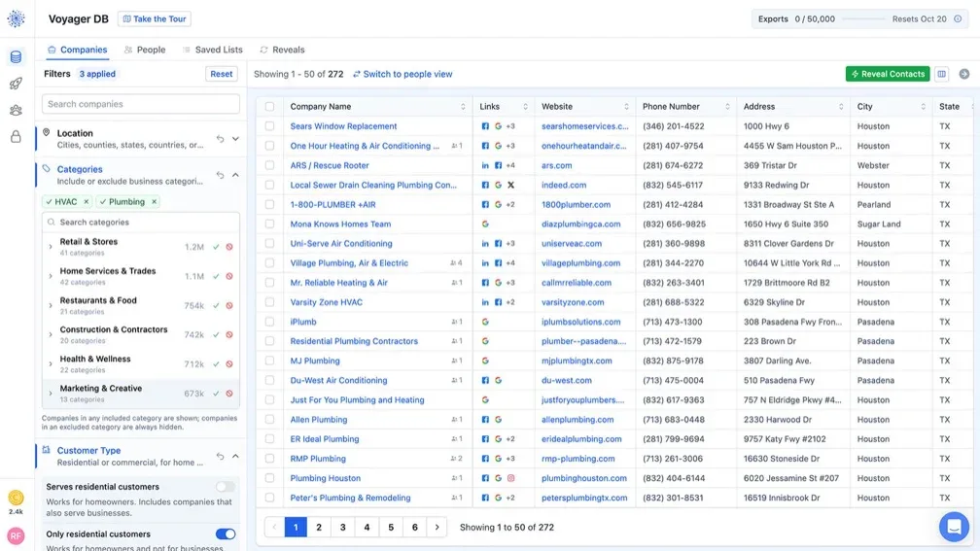The width and height of the screenshot is (980, 551).
Task: Click the Reset filters button
Action: (x=222, y=74)
